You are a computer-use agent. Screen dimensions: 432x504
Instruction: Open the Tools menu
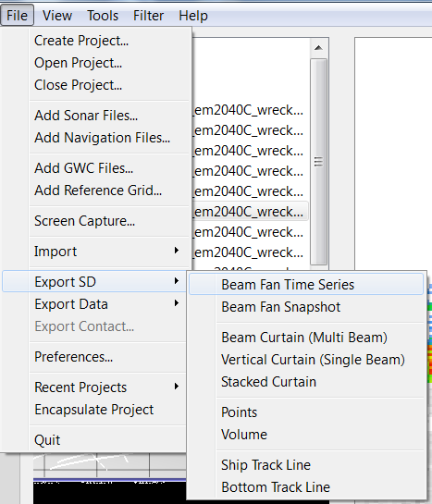(x=103, y=16)
